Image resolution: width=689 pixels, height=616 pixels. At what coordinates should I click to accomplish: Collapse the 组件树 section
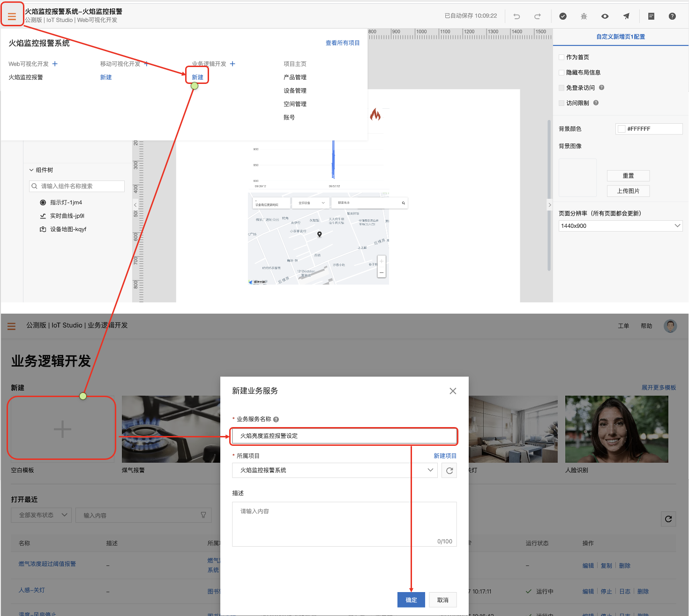click(x=31, y=170)
